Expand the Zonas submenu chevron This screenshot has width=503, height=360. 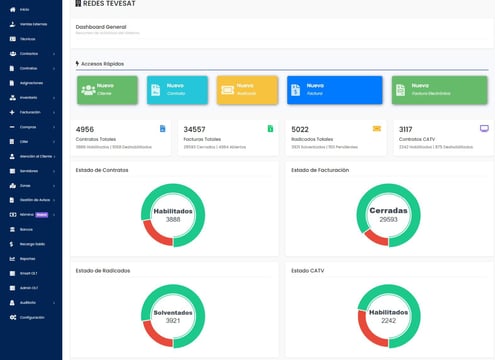click(54, 186)
